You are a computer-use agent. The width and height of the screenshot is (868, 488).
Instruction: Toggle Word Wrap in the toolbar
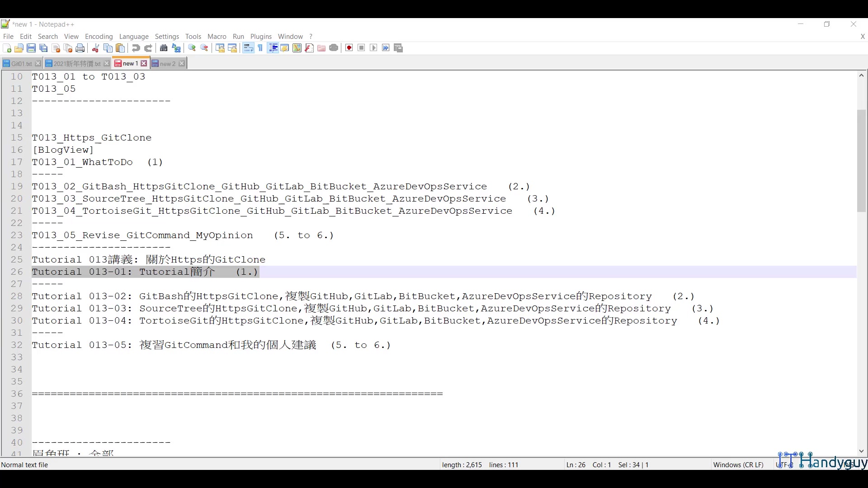tap(248, 48)
